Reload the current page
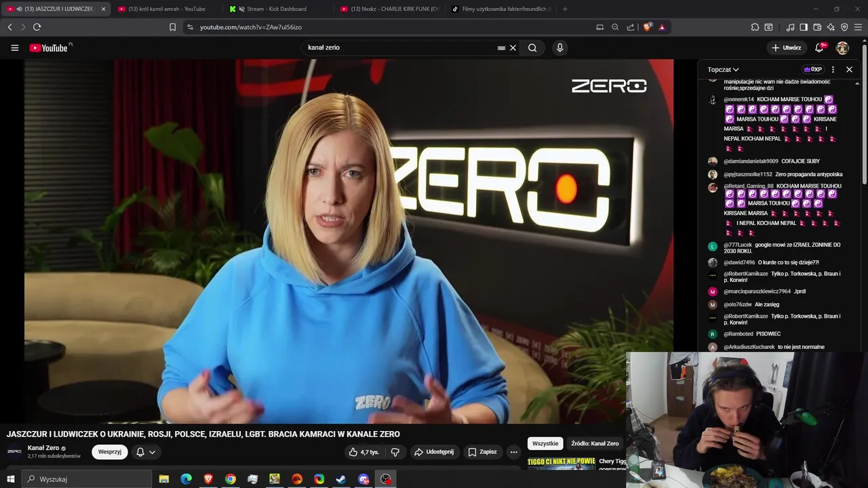Image resolution: width=868 pixels, height=488 pixels. pos(37,27)
